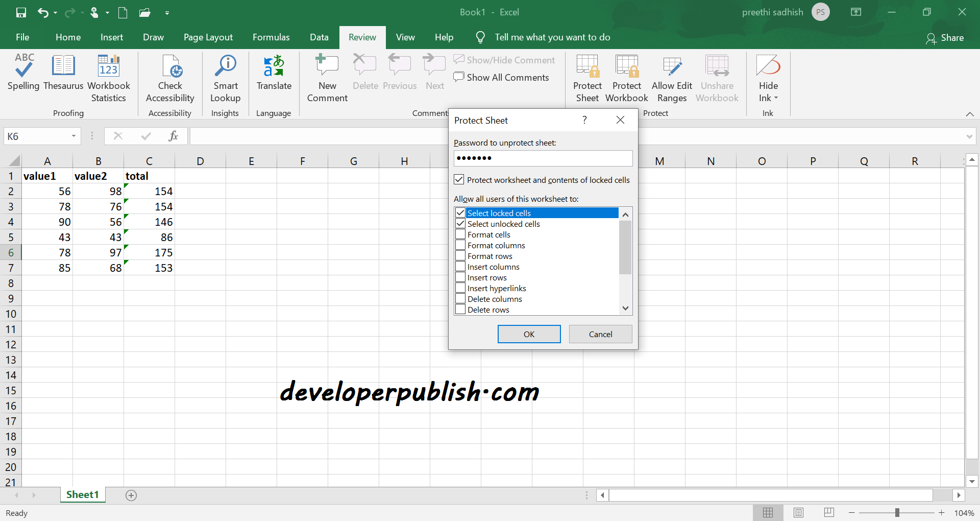Switch to the Formulas tab
980x521 pixels.
point(271,37)
